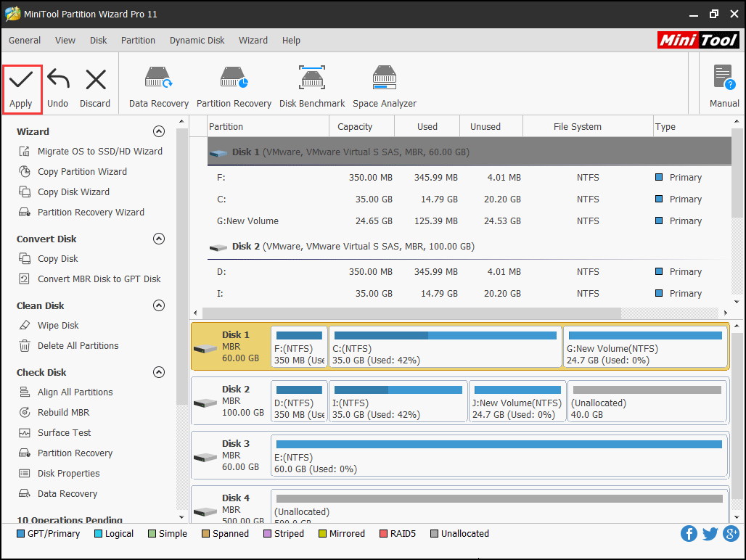Select the Disk 1 header row in list

tap(469, 152)
